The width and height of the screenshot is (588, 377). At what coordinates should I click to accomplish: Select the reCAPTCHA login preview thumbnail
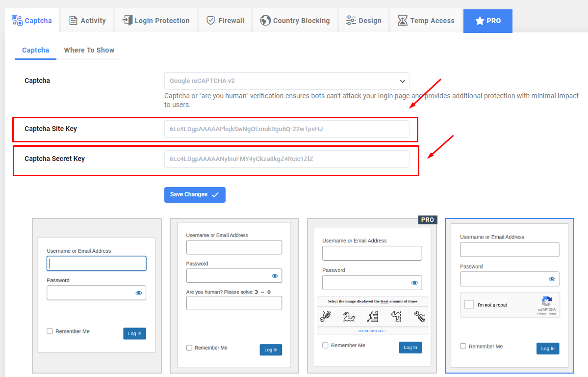(x=509, y=296)
